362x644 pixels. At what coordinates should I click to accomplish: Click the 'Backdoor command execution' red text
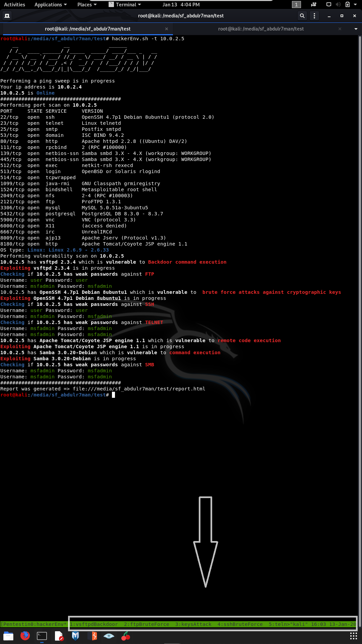click(187, 262)
